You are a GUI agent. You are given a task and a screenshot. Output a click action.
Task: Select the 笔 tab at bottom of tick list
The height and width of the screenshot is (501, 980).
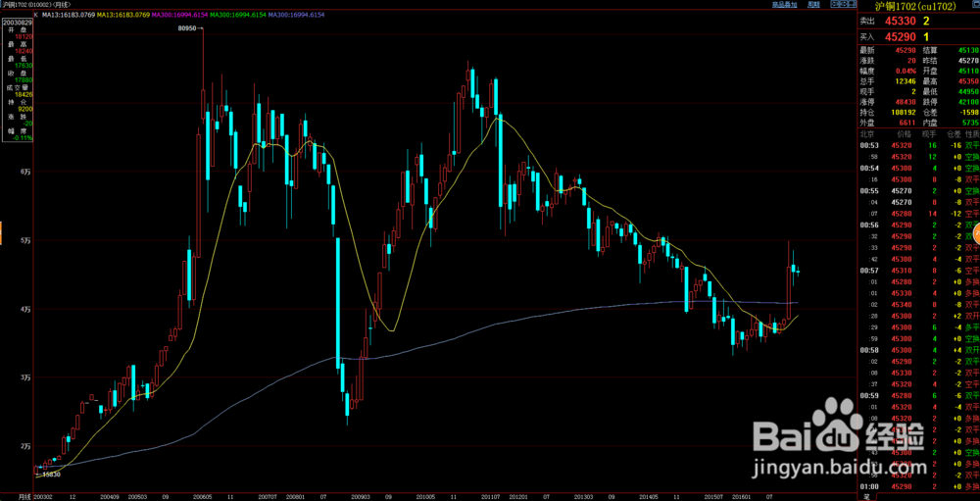point(866,497)
